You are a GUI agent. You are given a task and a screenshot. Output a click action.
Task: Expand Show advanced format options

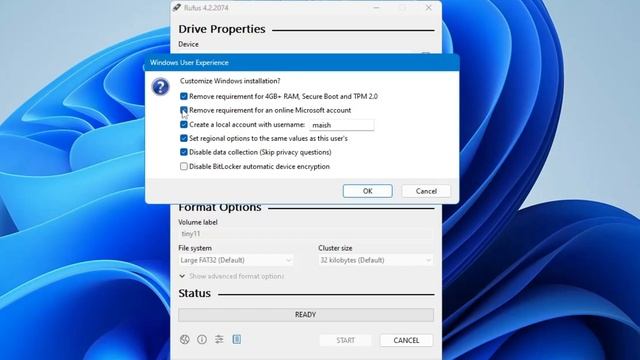[231, 276]
